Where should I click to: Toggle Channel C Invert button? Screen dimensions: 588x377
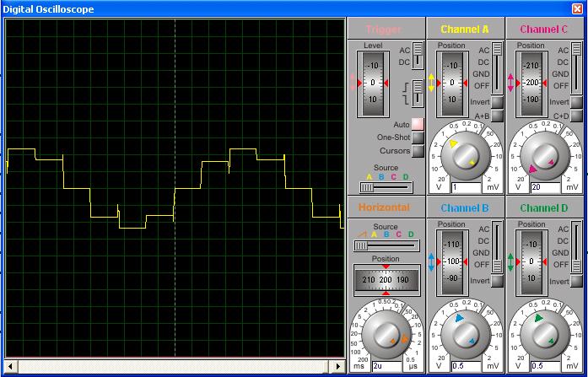[x=576, y=102]
